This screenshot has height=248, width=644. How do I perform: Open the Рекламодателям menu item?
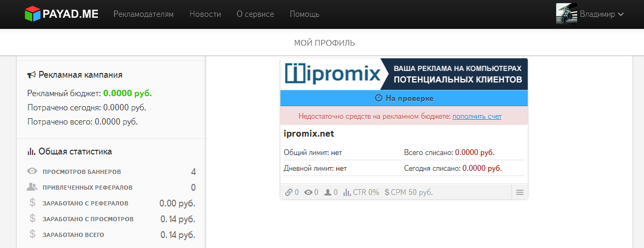click(x=144, y=14)
